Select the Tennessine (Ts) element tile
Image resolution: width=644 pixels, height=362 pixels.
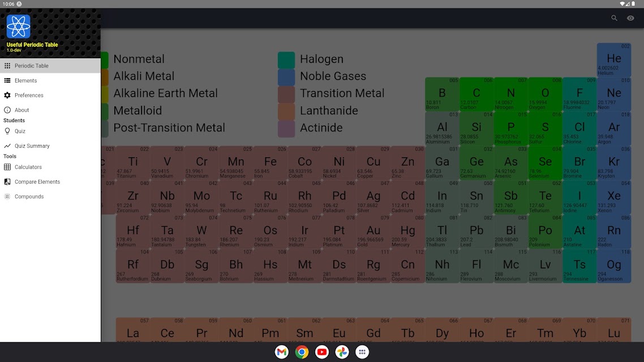point(579,266)
